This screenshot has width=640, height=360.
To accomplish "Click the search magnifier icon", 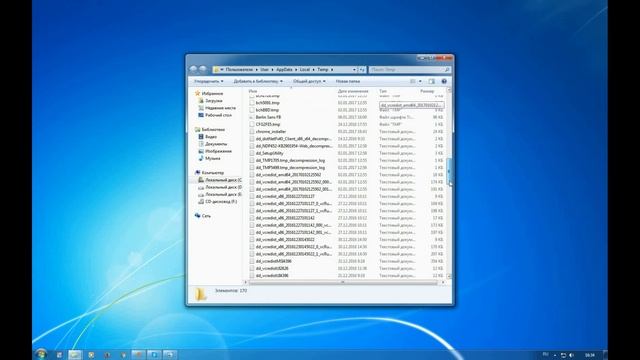I will point(447,70).
